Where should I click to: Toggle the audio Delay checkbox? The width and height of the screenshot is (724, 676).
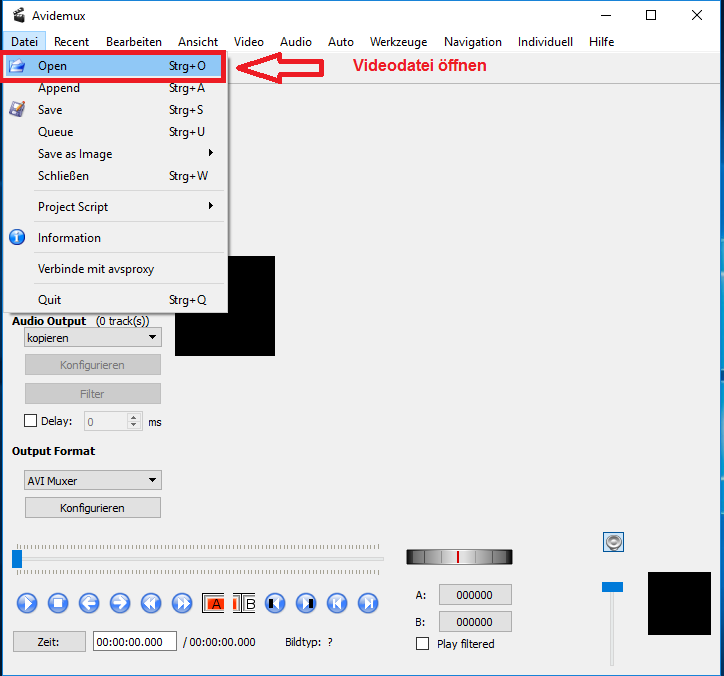click(31, 422)
